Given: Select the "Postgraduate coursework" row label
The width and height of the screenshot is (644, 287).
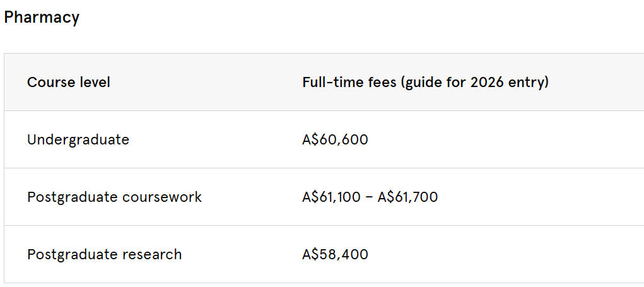Looking at the screenshot, I should tap(114, 197).
